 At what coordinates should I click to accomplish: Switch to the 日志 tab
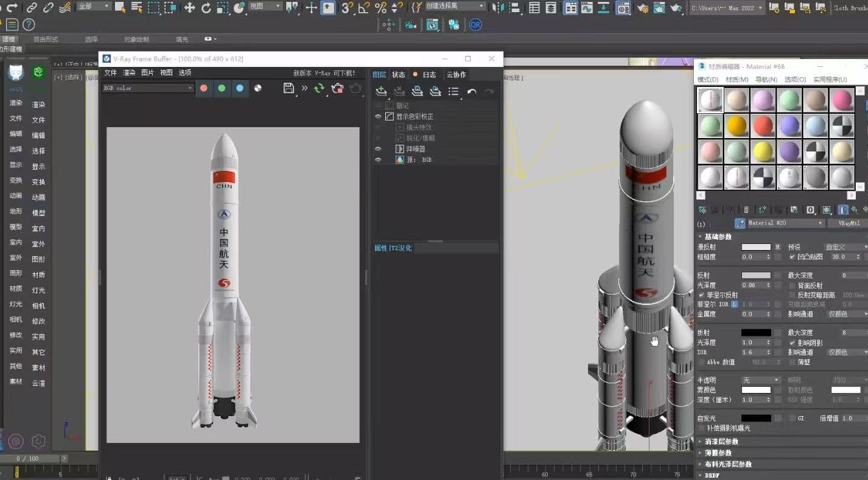(x=429, y=74)
